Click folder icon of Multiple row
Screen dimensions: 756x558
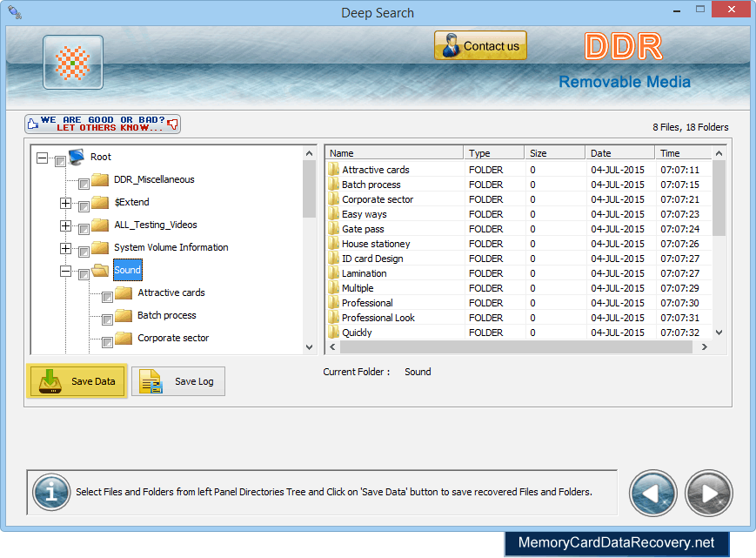tap(333, 288)
